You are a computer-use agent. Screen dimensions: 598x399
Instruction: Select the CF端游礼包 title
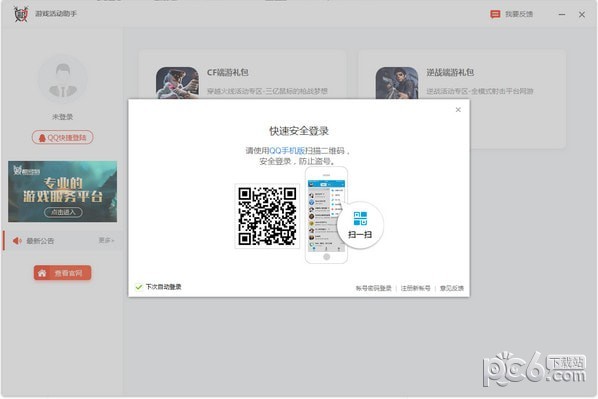coord(228,72)
